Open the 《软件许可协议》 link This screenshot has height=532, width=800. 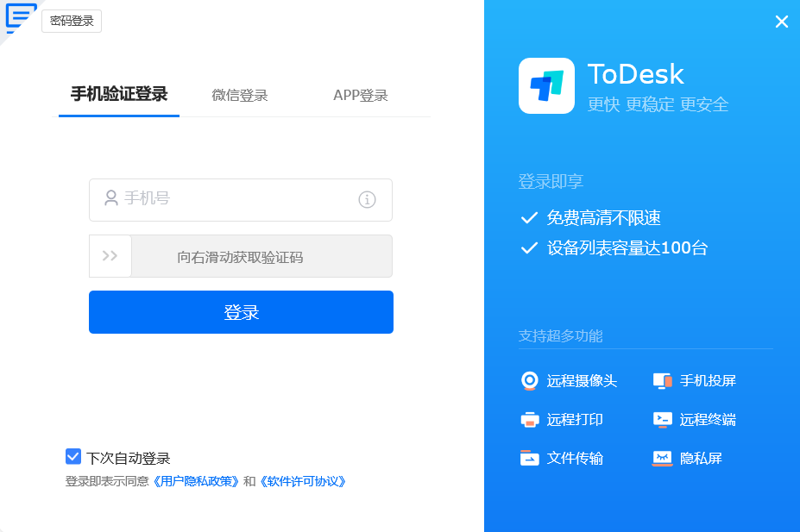click(x=303, y=481)
